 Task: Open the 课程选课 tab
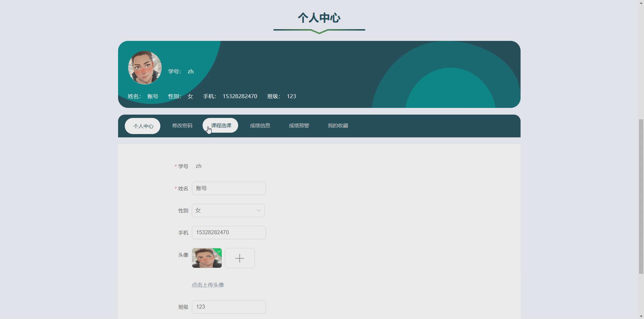[220, 125]
